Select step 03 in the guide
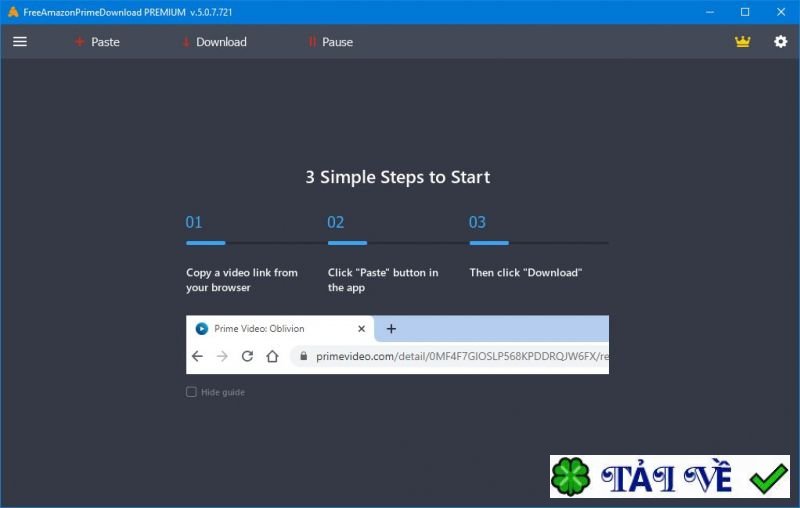Viewport: 800px width, 508px height. click(x=478, y=222)
